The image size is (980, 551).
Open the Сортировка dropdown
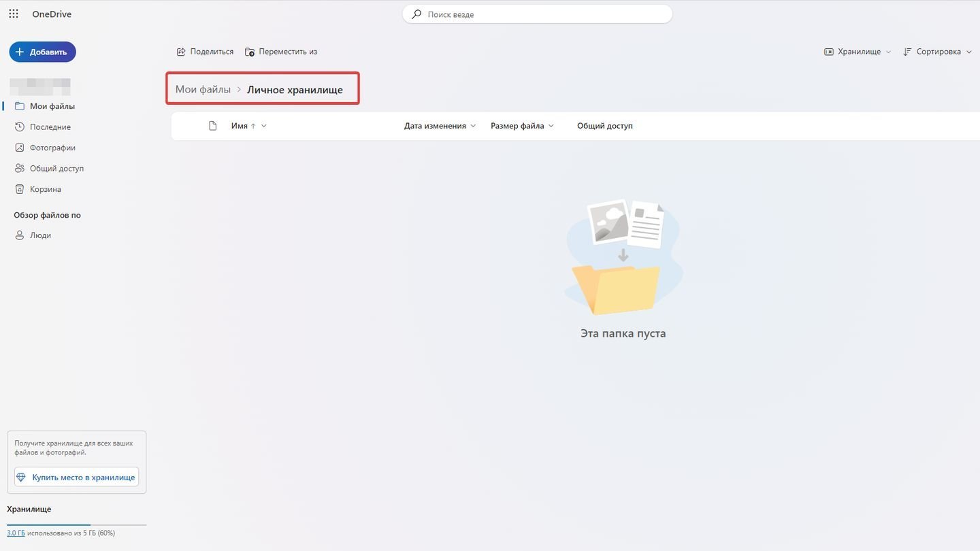[937, 52]
